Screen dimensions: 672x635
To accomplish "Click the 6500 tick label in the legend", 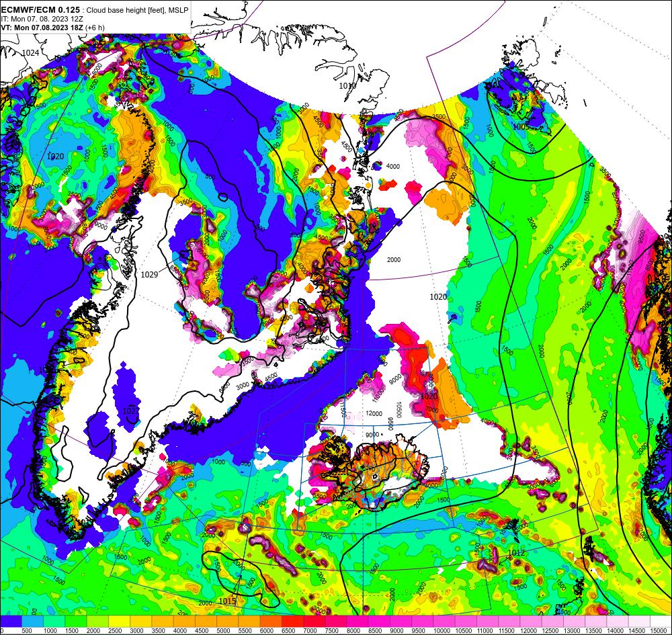I will (288, 631).
